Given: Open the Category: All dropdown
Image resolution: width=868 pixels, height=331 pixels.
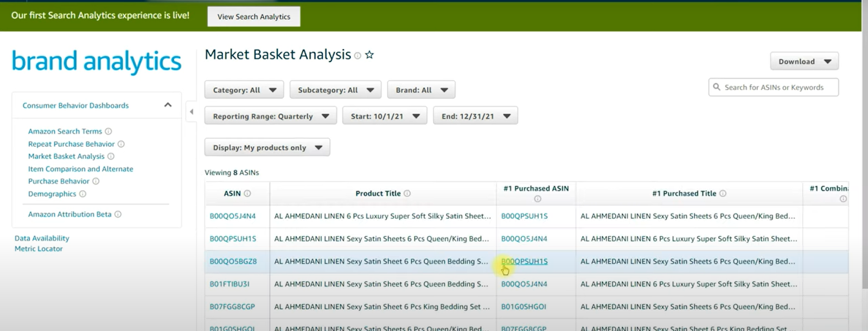Looking at the screenshot, I should pos(244,90).
